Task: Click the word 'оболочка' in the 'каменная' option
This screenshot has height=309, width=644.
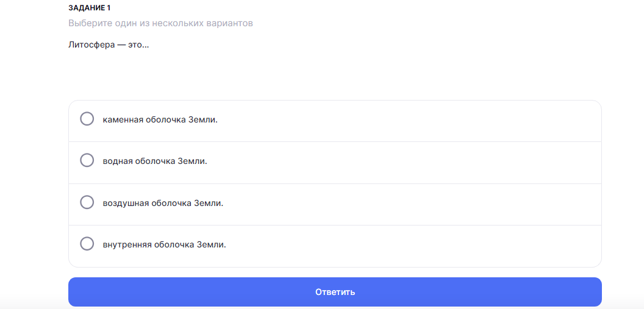Action: pos(165,120)
